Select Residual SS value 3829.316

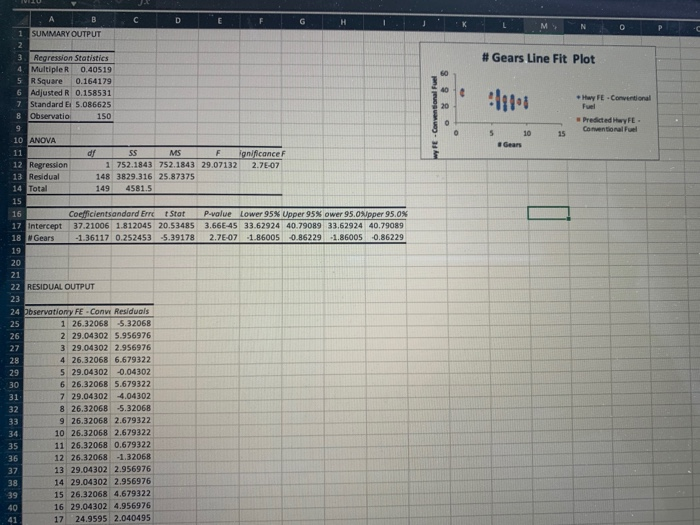click(134, 177)
